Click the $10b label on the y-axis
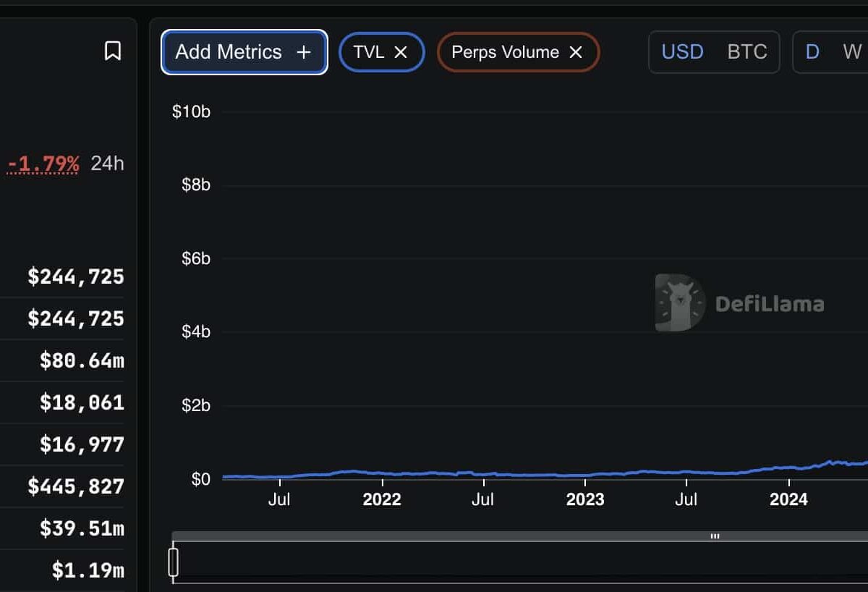 click(191, 112)
